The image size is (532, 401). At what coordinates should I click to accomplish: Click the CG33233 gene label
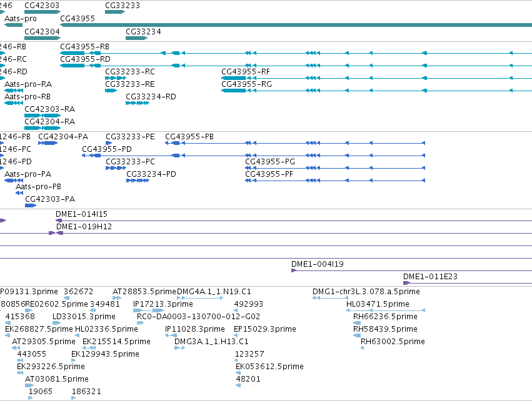point(123,6)
